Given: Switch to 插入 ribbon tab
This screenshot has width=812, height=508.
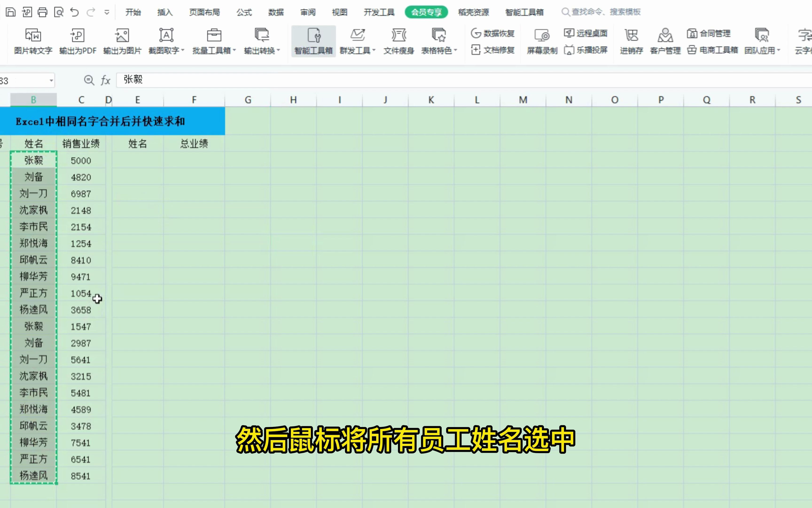Looking at the screenshot, I should pos(165,12).
